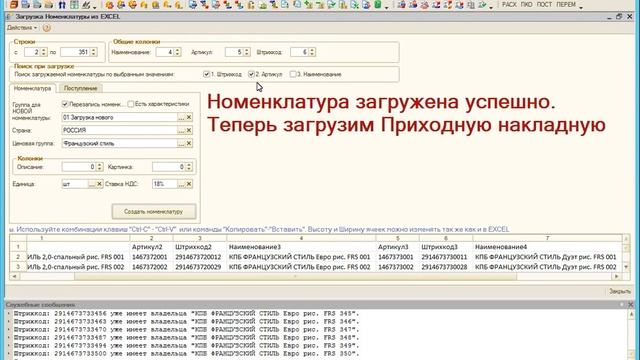The width and height of the screenshot is (640, 360).
Task: Click spreadsheet vertical scroll down arrow
Action: pyautogui.click(x=626, y=267)
